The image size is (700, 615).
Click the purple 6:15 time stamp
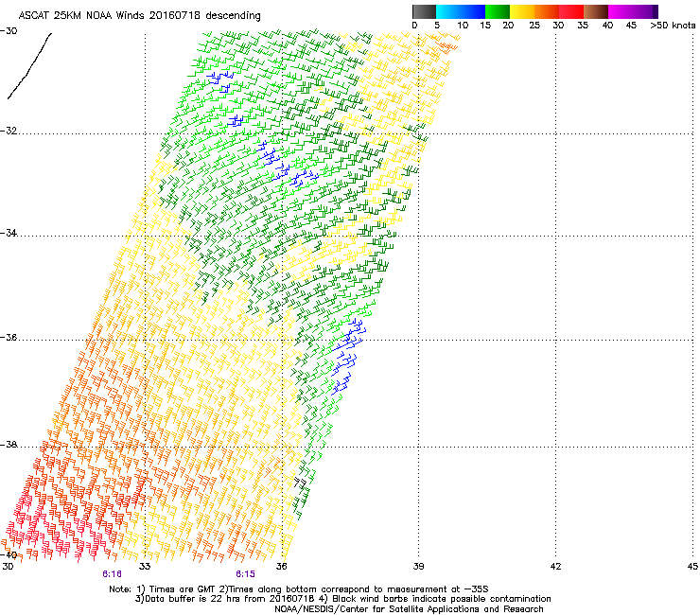(x=246, y=574)
